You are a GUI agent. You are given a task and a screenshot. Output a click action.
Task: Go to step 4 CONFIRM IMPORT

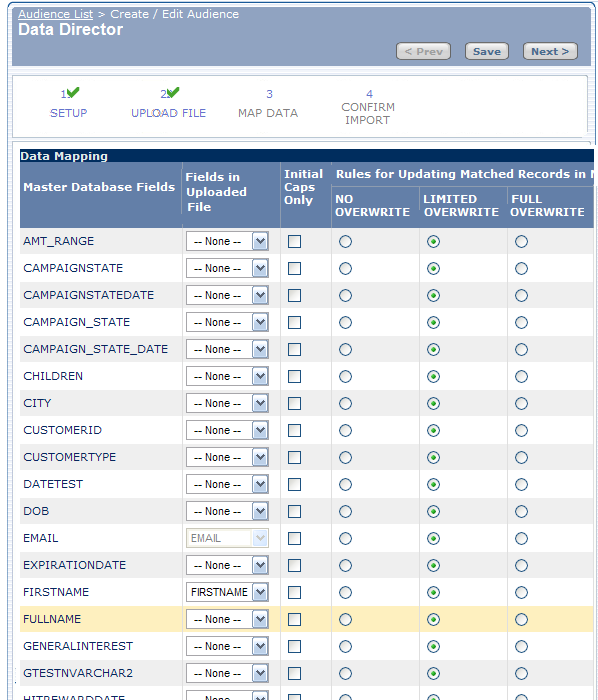point(368,107)
